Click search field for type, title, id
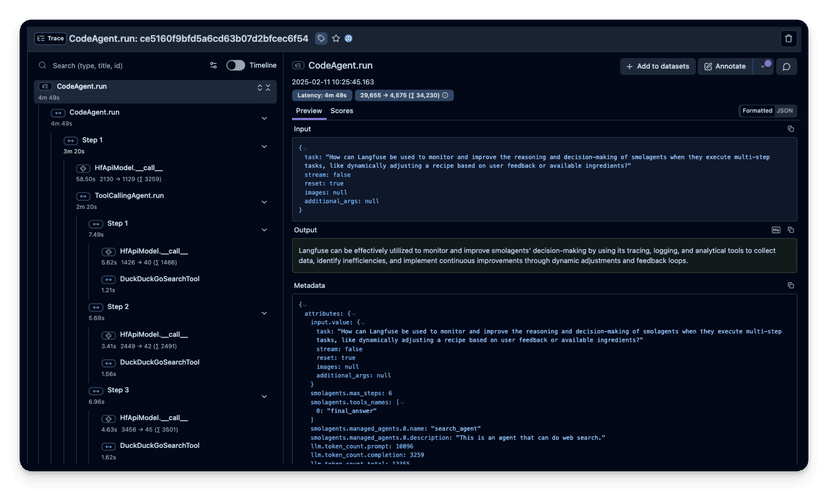The width and height of the screenshot is (828, 491). [121, 65]
